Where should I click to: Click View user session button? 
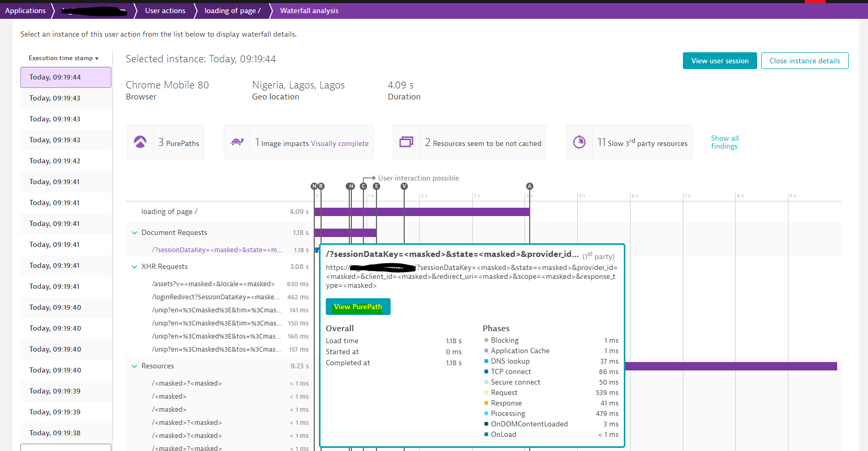click(x=719, y=61)
